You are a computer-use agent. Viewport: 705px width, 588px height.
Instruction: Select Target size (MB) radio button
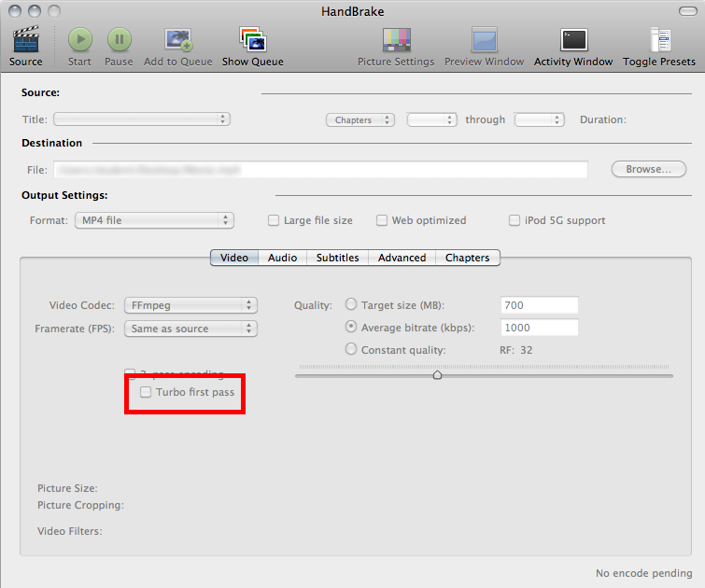(x=351, y=304)
